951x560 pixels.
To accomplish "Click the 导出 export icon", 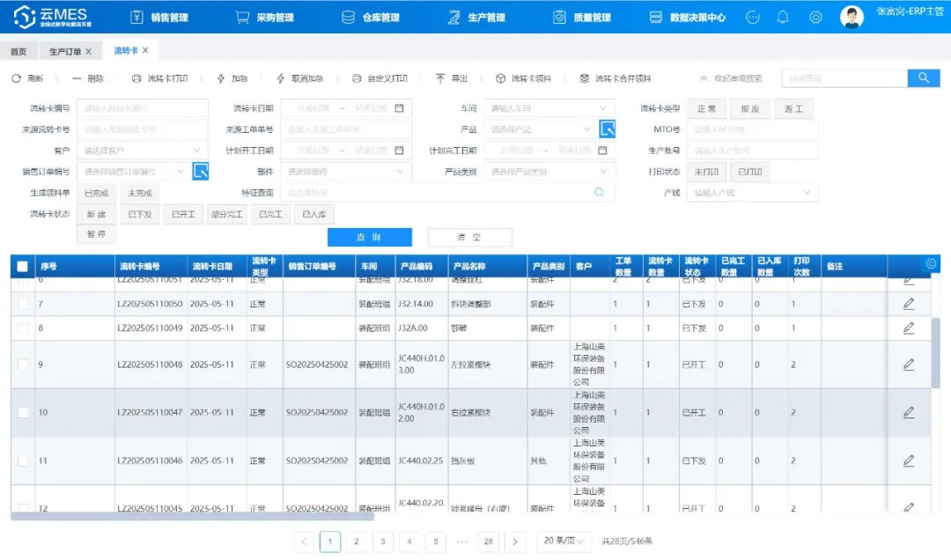I will 439,79.
